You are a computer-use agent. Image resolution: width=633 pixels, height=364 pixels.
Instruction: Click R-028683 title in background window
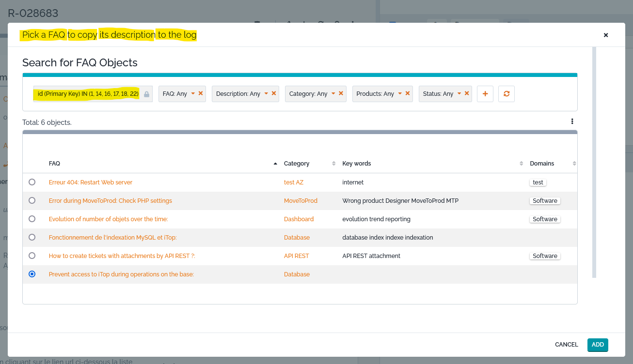33,13
